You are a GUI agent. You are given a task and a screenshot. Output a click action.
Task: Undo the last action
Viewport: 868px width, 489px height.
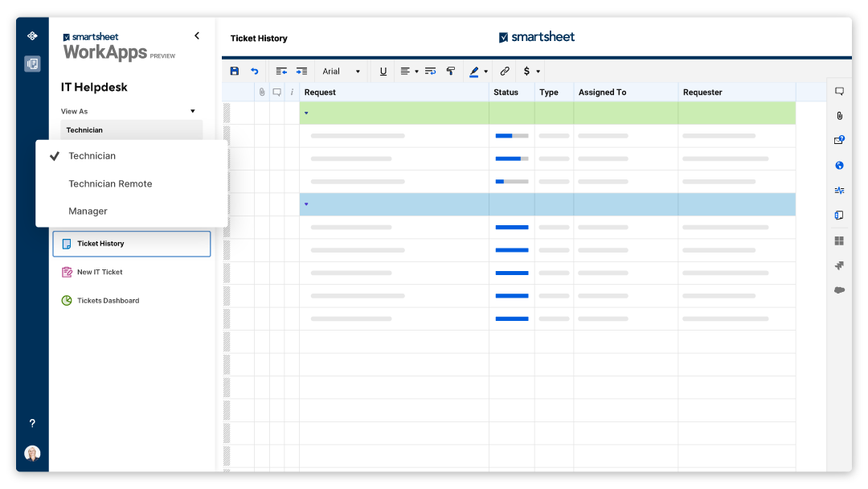pos(255,72)
